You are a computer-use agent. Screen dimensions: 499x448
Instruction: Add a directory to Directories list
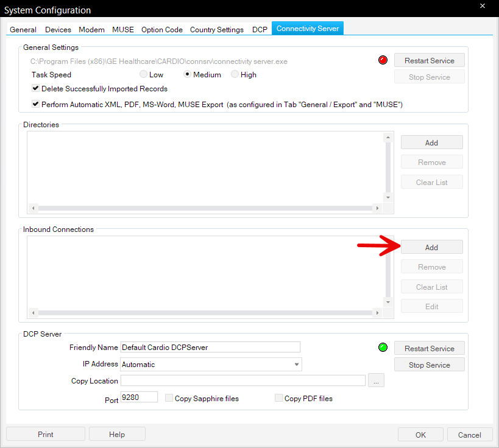431,142
